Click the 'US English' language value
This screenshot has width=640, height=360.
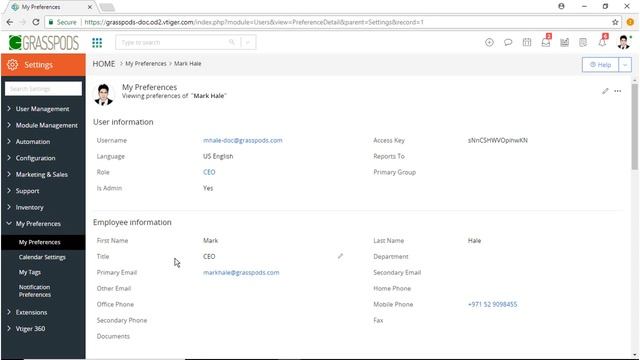coord(218,156)
